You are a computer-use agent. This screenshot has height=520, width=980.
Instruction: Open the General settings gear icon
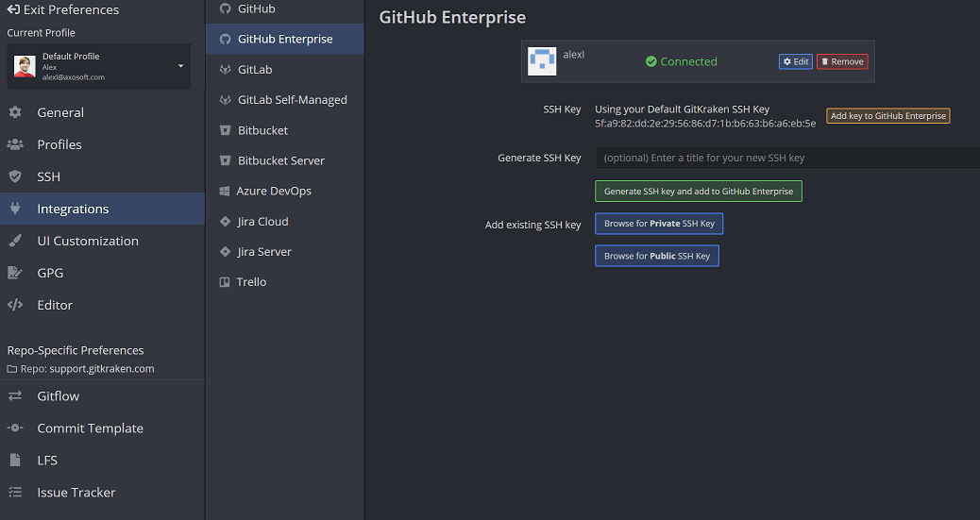pyautogui.click(x=15, y=112)
